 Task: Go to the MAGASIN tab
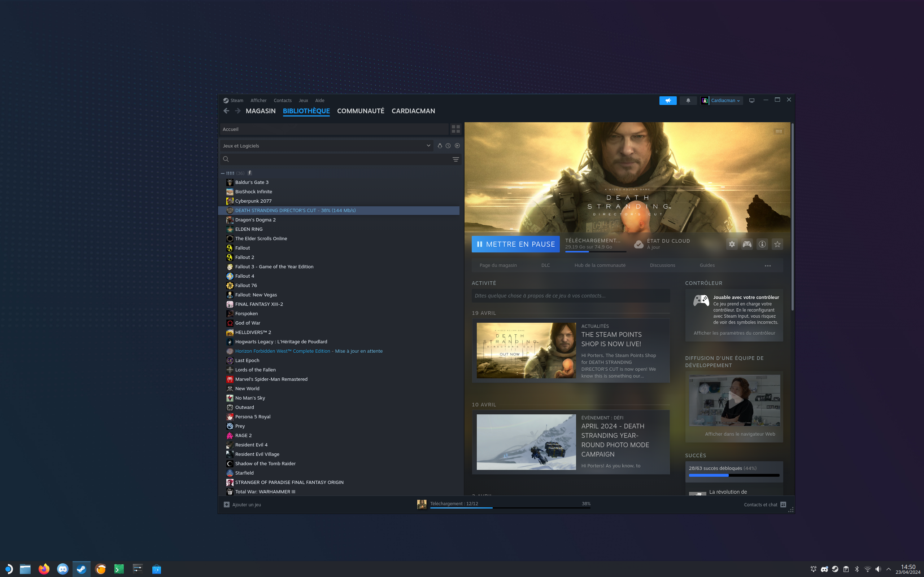[260, 111]
